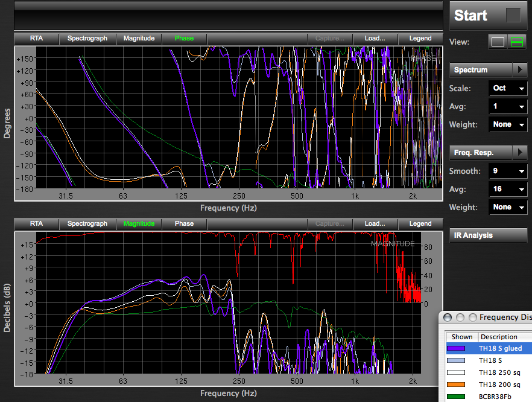Viewport: 532px width, 402px height.
Task: Select the RTA tab in the lower graph
Action: pos(37,224)
